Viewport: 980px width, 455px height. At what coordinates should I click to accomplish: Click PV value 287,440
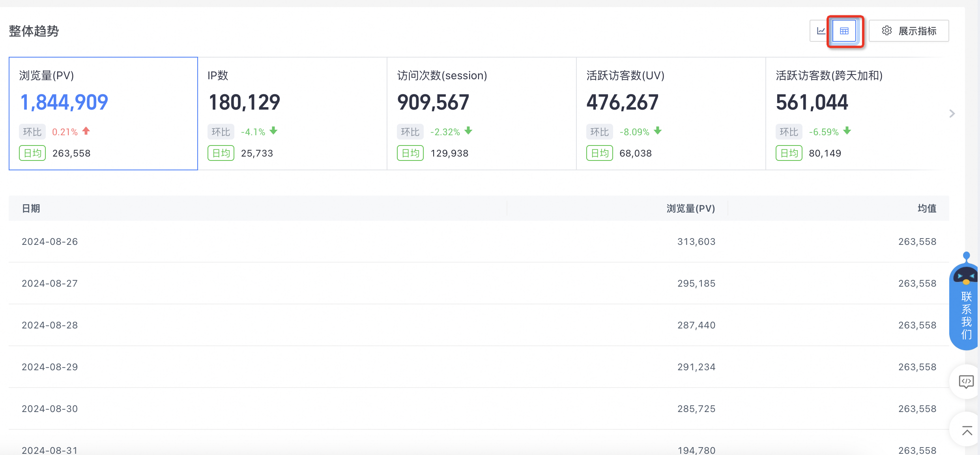pos(696,325)
